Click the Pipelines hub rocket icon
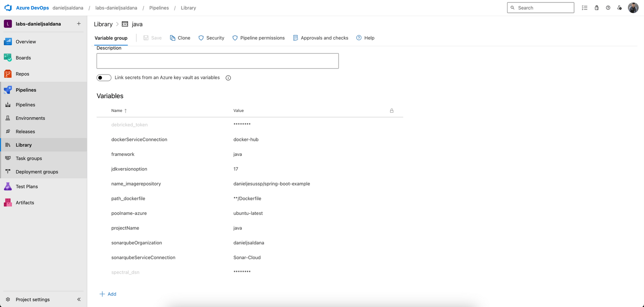Screen dimensions: 644x307 [8, 90]
